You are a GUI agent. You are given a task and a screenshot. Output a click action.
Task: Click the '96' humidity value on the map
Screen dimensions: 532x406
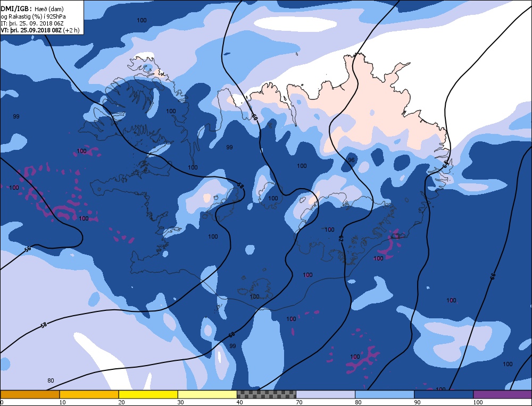351,160
